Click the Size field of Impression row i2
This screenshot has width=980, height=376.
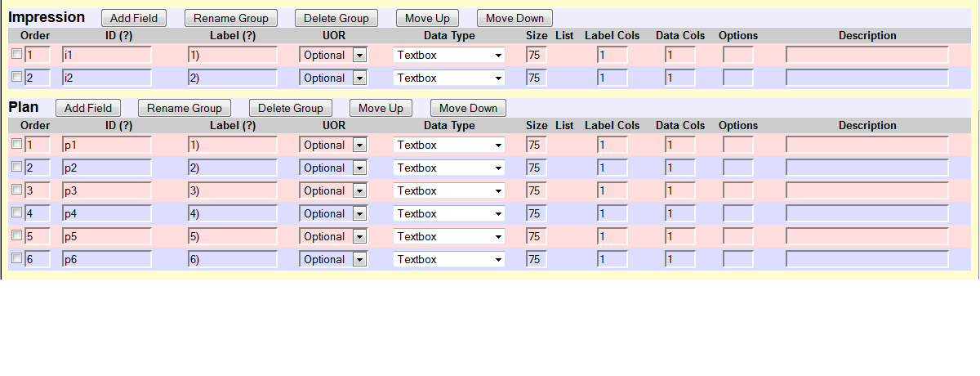point(536,78)
